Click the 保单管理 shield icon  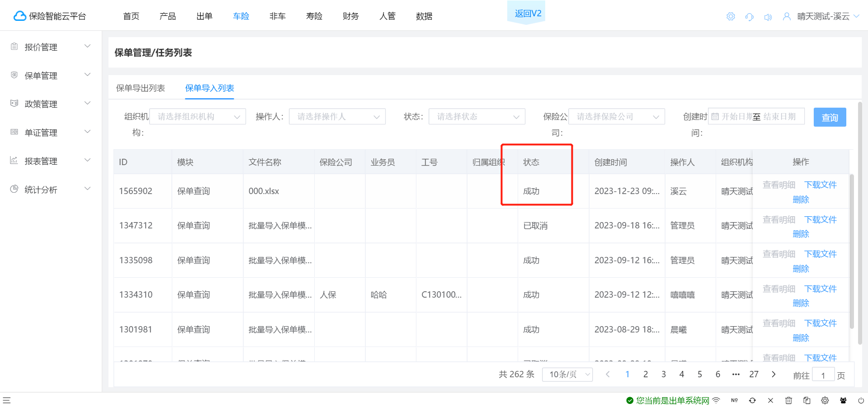click(14, 75)
